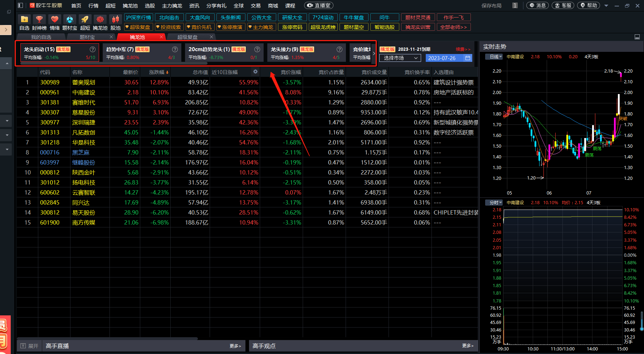
Task: Click the 股池 candlestick icon
Action: 115,19
